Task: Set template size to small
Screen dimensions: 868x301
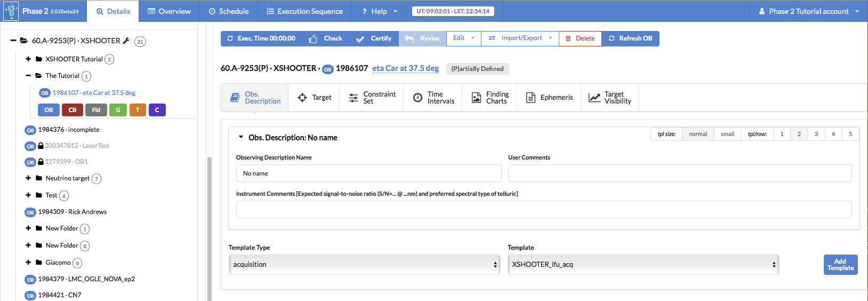Action: click(x=727, y=134)
